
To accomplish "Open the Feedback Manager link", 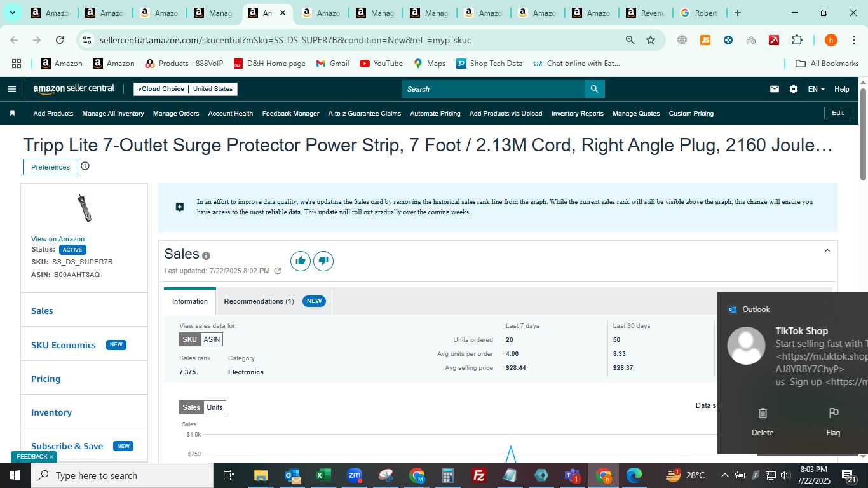I will [x=290, y=113].
